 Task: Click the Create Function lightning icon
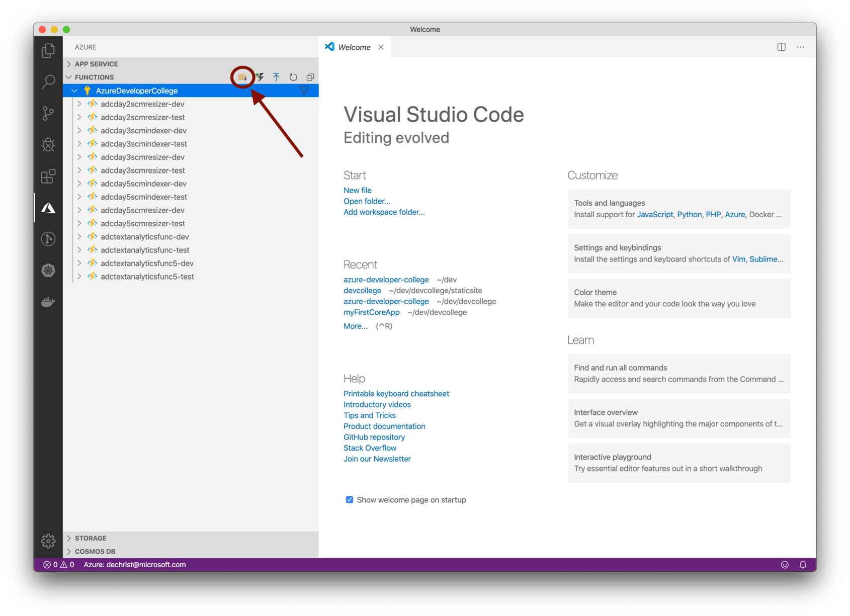tap(260, 77)
